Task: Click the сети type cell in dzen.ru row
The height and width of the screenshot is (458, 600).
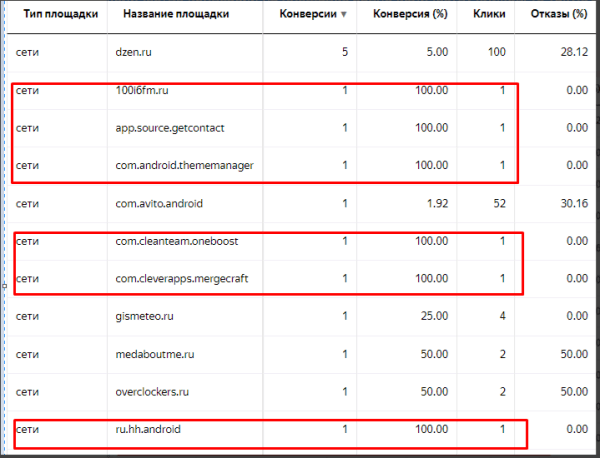Action: (27, 52)
